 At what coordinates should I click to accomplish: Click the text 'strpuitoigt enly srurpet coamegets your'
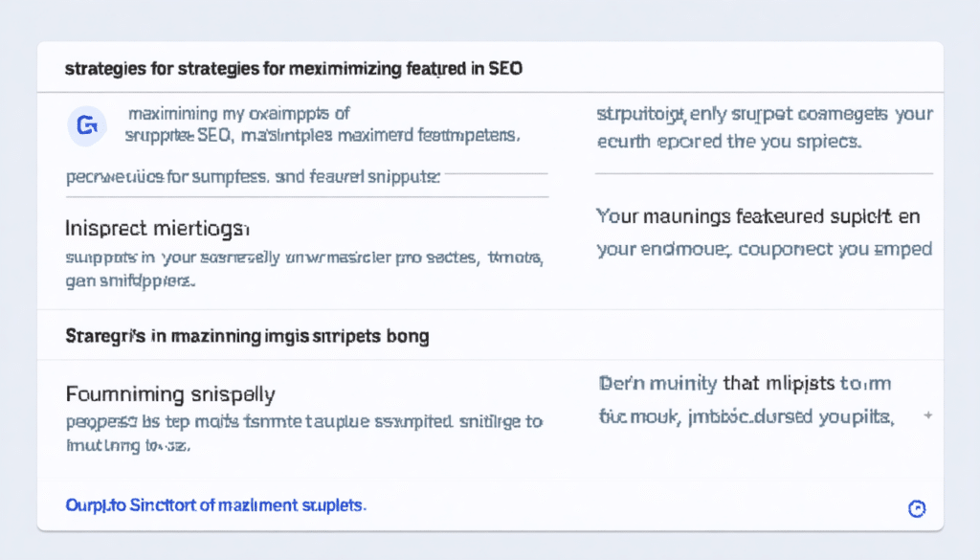click(x=765, y=114)
